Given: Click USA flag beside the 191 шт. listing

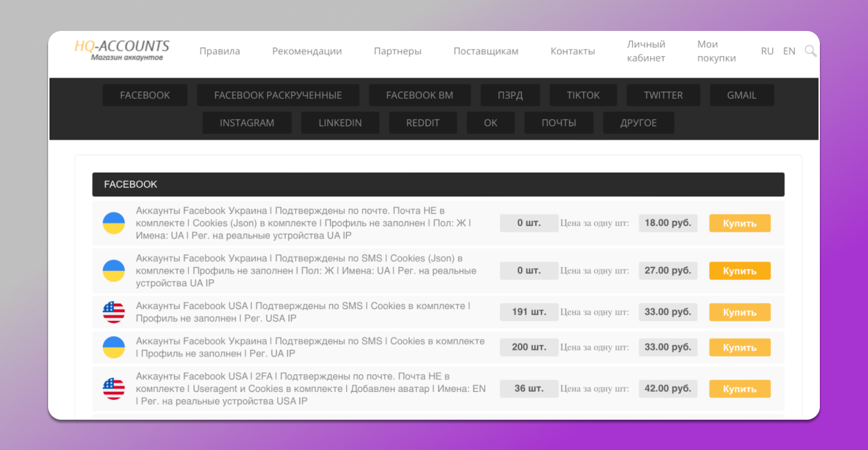Looking at the screenshot, I should click(113, 312).
